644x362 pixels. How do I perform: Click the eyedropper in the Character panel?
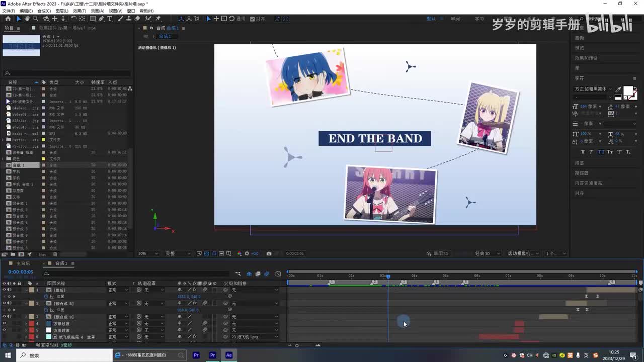click(618, 89)
